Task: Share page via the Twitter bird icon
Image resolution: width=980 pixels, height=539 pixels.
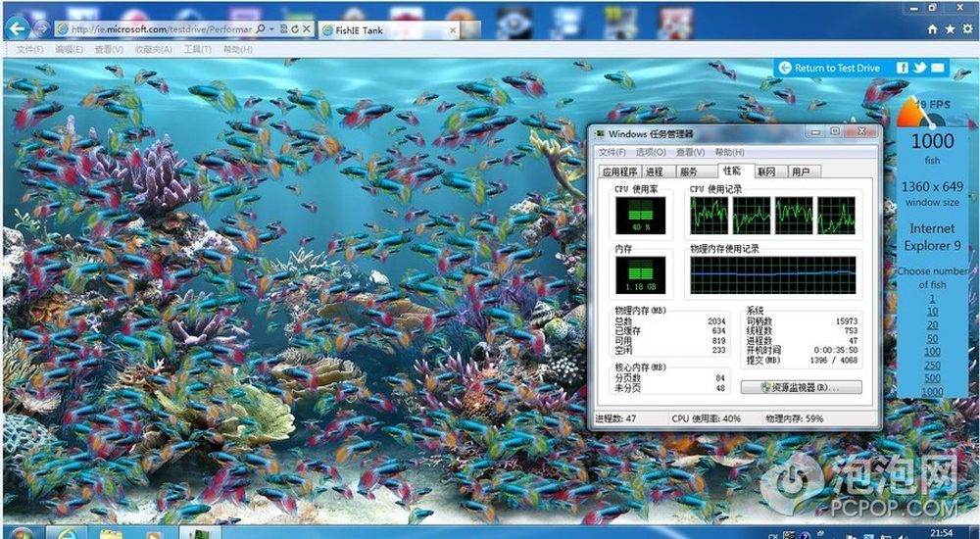Action: (x=919, y=68)
